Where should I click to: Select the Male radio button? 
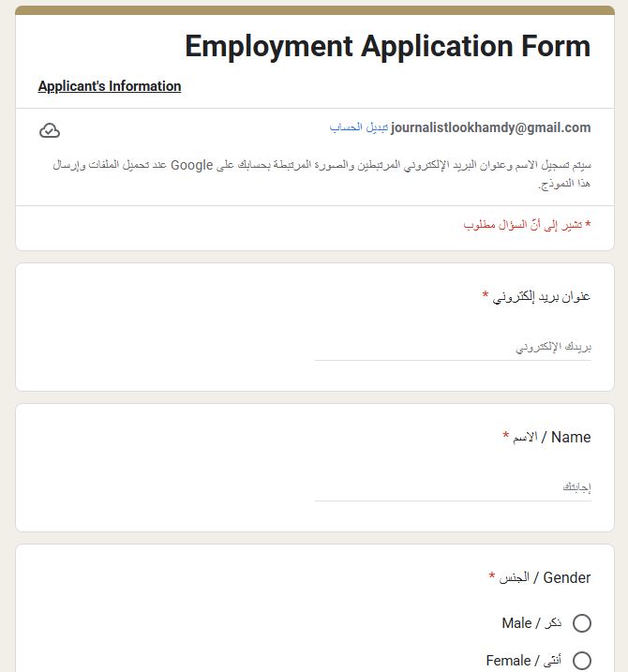pyautogui.click(x=582, y=623)
